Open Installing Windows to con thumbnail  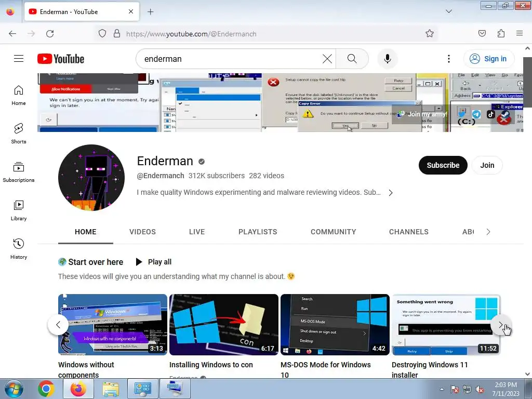coord(224,325)
